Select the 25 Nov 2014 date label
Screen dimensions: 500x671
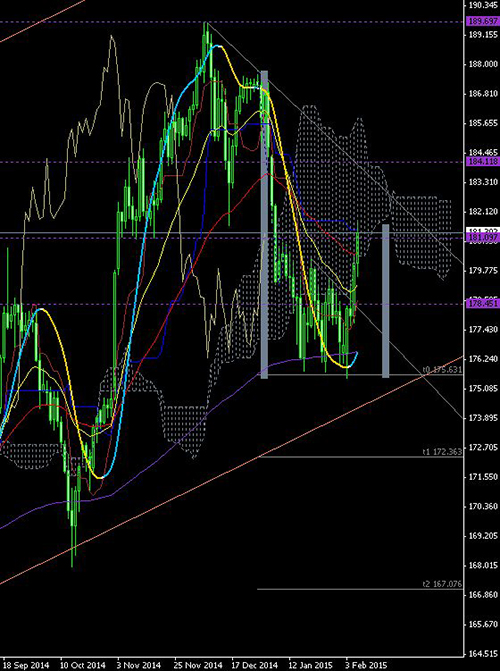point(197,665)
